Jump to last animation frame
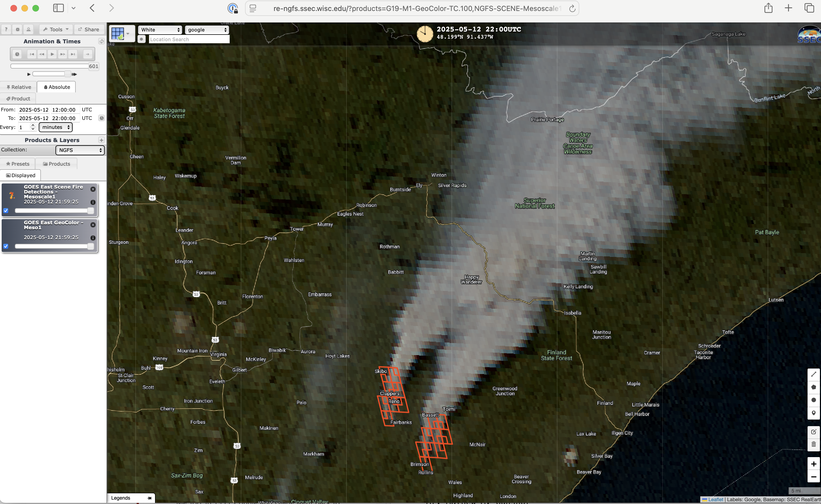The width and height of the screenshot is (821, 504). (73, 54)
